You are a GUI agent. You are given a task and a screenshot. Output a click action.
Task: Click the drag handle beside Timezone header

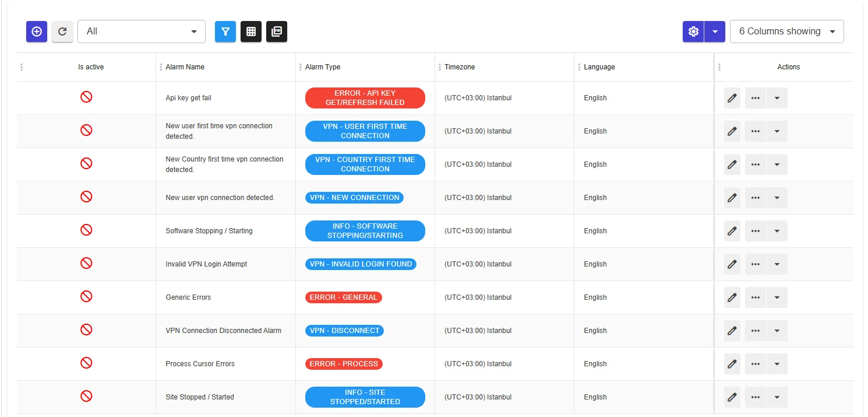point(440,67)
